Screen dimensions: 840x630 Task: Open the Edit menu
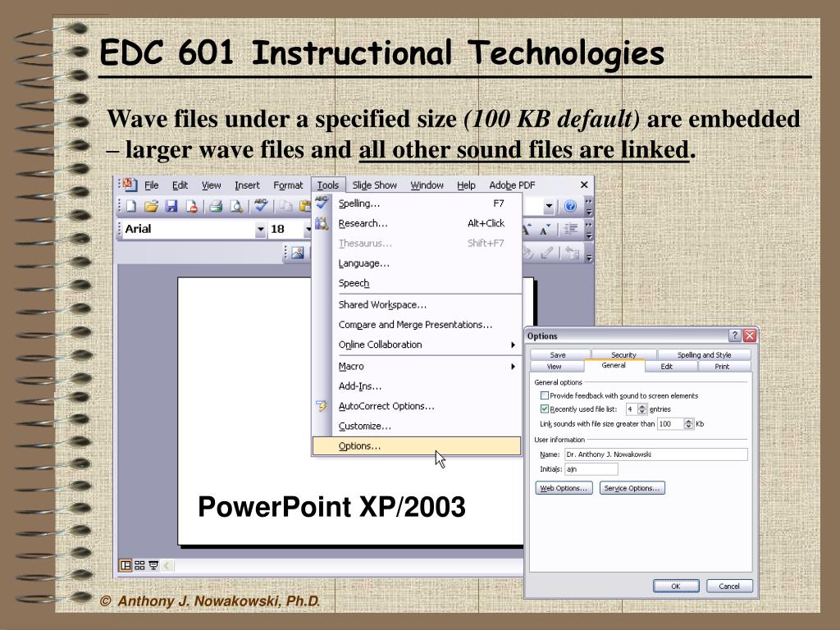click(x=180, y=185)
